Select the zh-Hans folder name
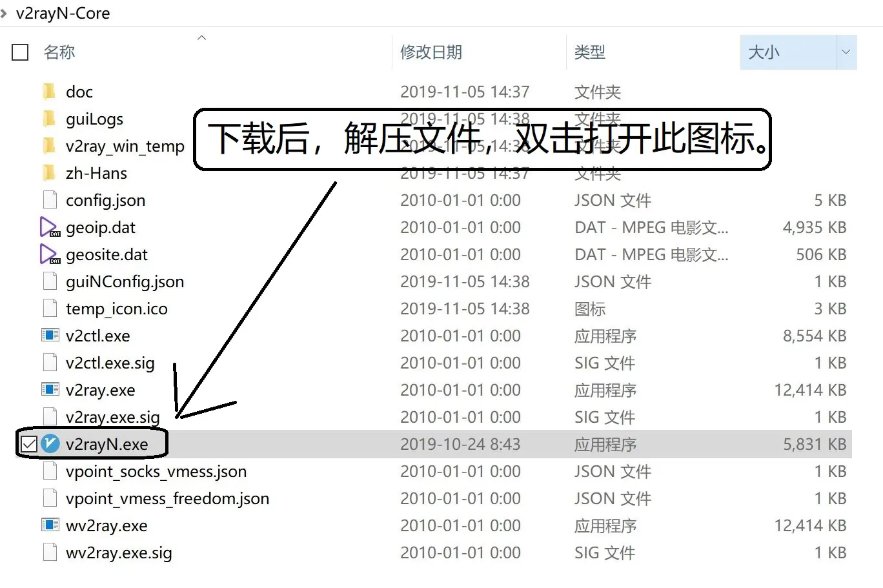The height and width of the screenshot is (588, 883). pos(96,173)
